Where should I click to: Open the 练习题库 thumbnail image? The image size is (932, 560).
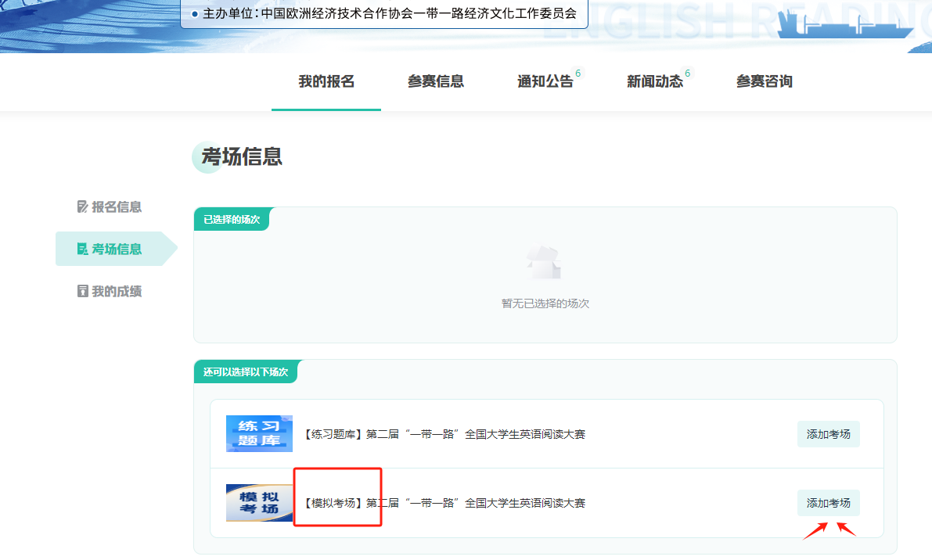point(259,433)
